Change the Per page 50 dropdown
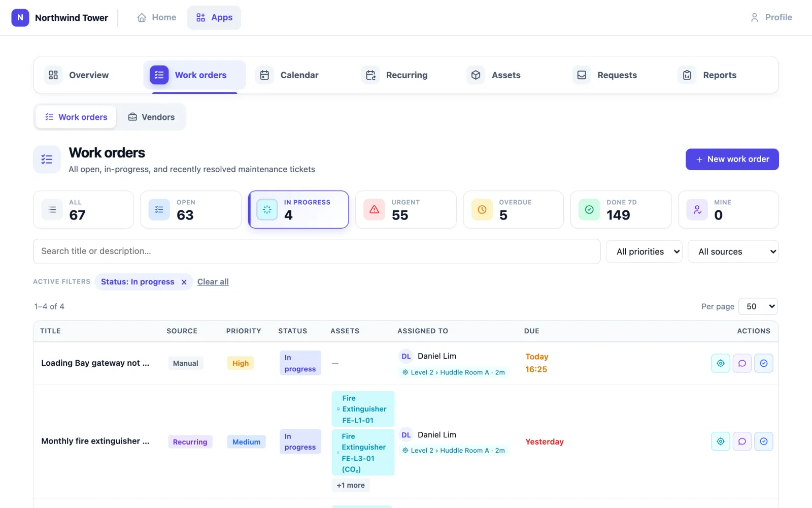The width and height of the screenshot is (812, 508). 758,306
